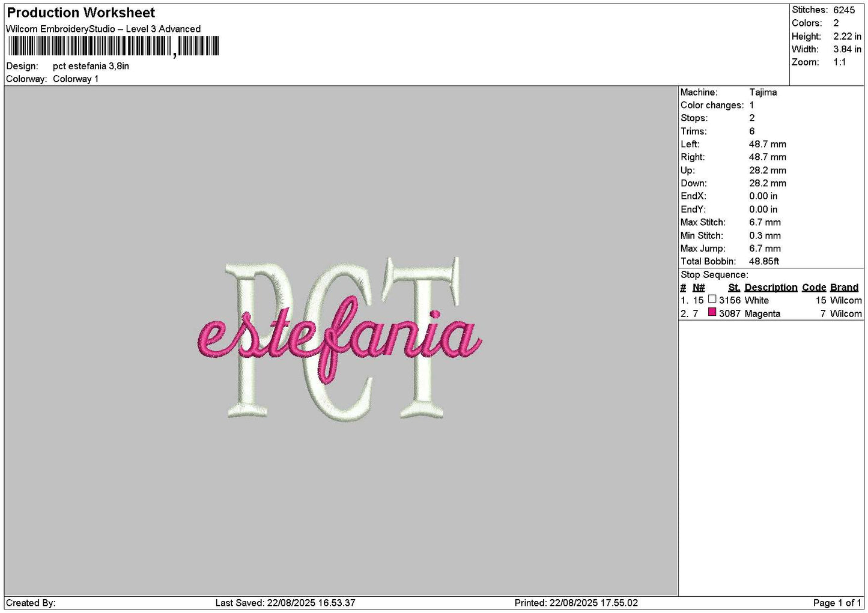868x613 pixels.
Task: Click the 'N#' column header
Action: click(699, 288)
